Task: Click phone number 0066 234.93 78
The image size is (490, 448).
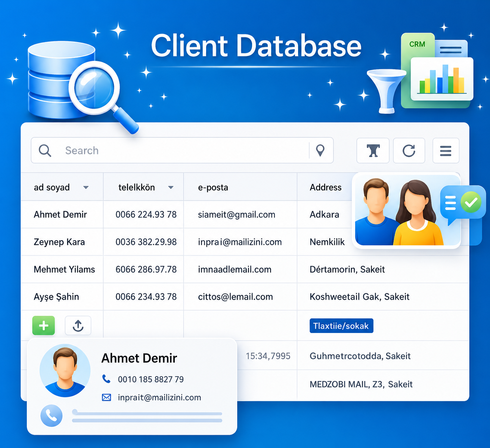Action: (146, 297)
